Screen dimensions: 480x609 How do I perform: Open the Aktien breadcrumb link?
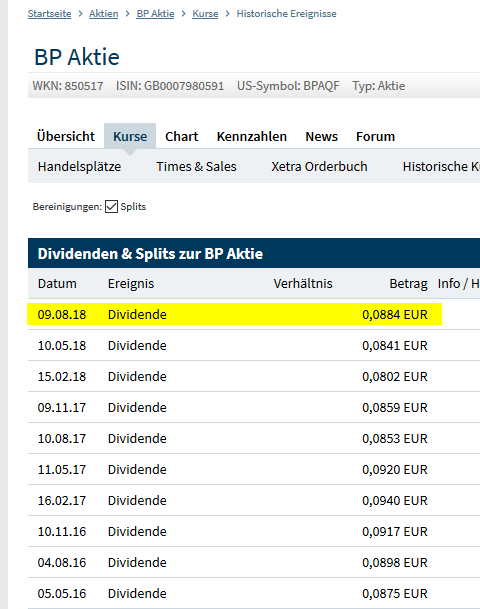click(104, 14)
